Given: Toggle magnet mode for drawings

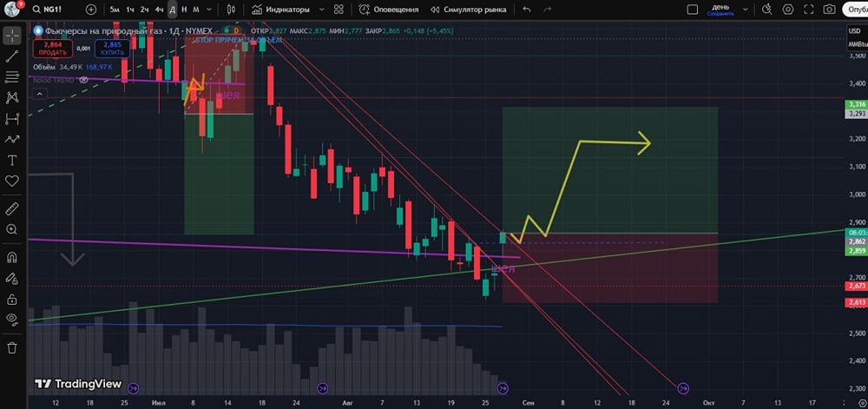Looking at the screenshot, I should [x=12, y=257].
